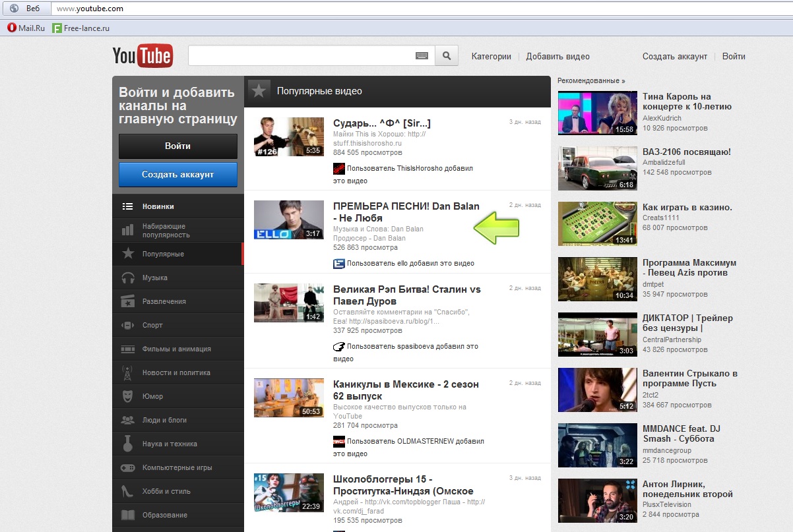Open the Программа Максимум video title
The width and height of the screenshot is (793, 532).
click(x=689, y=268)
